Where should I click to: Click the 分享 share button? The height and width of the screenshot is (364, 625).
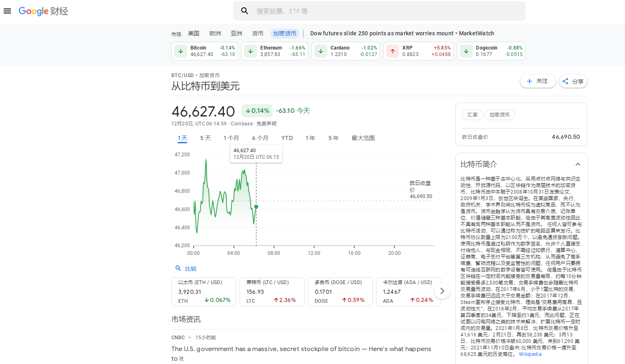click(x=573, y=81)
